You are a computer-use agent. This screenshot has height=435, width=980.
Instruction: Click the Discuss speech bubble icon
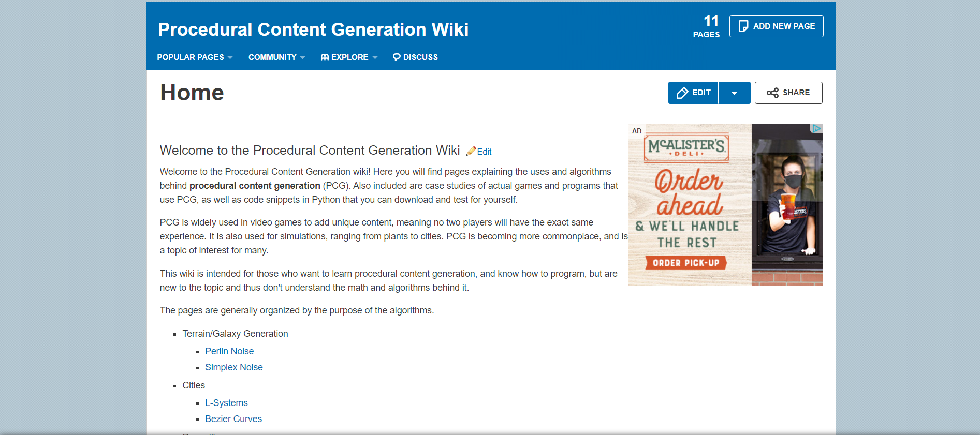pyautogui.click(x=397, y=57)
